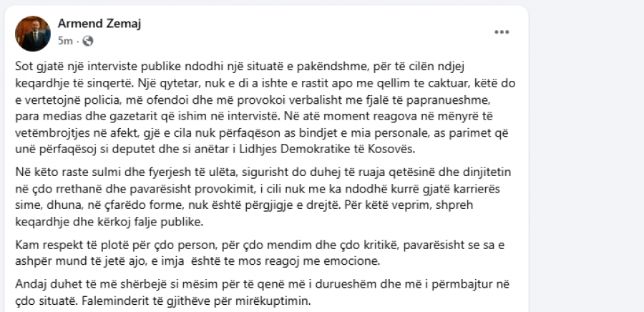Click the 5m post timestamp

point(64,40)
